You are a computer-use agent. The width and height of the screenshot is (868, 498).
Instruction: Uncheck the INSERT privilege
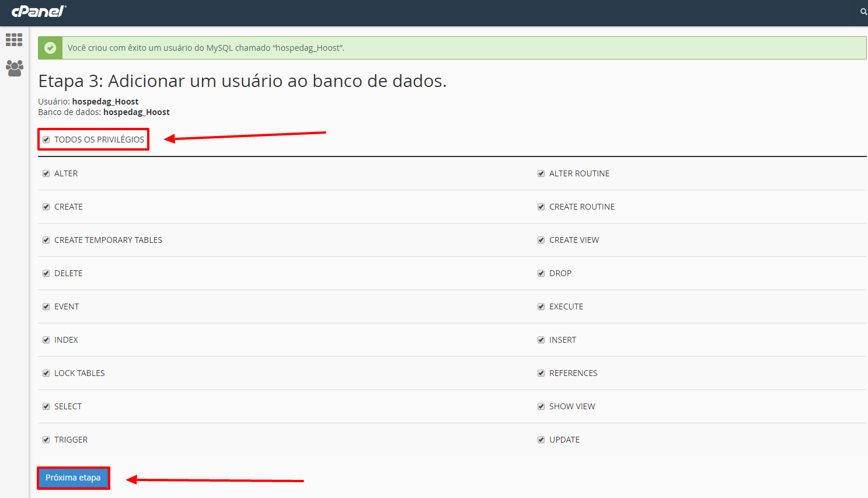(x=541, y=340)
